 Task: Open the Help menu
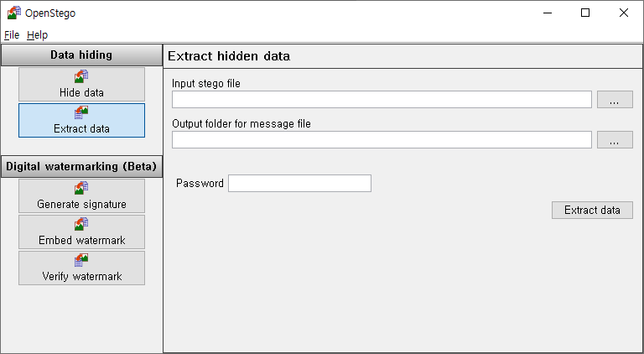(x=37, y=35)
